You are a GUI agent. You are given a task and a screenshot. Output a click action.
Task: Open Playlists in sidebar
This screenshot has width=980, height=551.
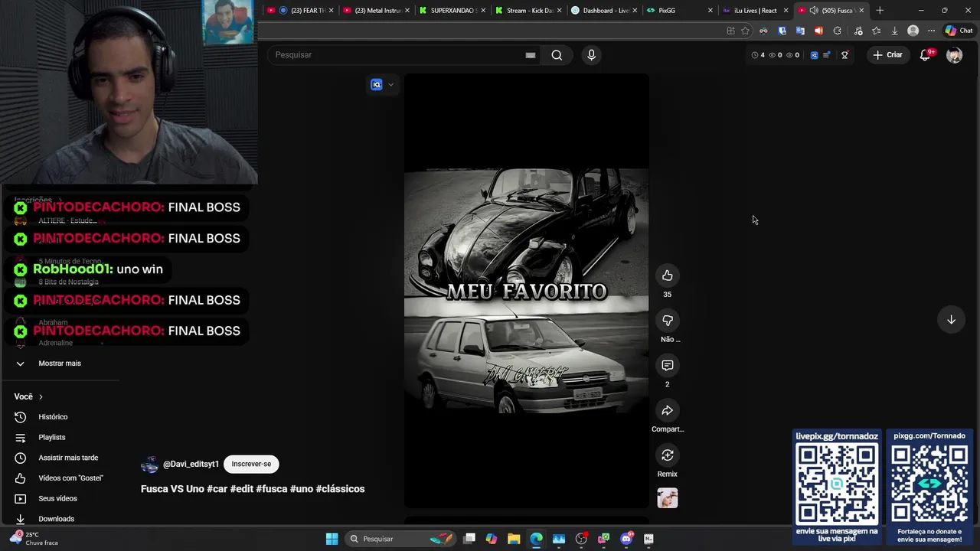point(52,437)
